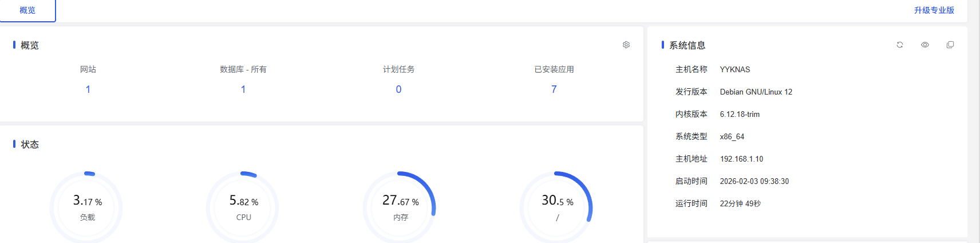
Task: Toggle system info visibility eye icon
Action: coord(925,45)
